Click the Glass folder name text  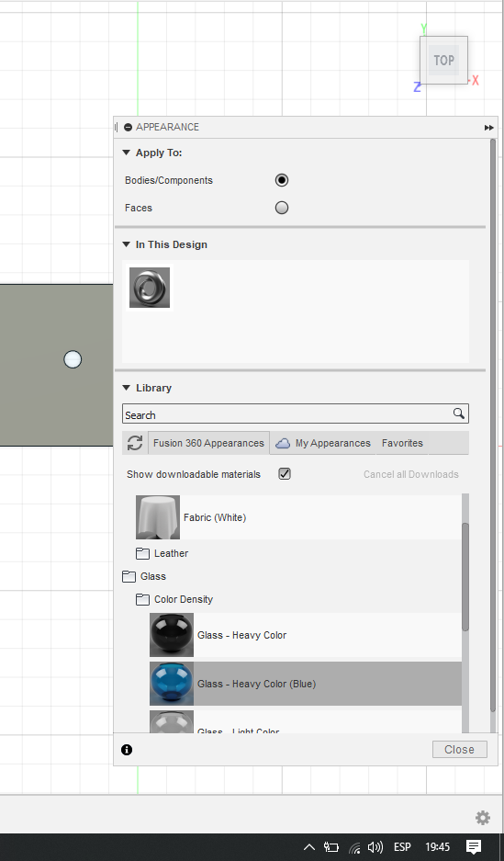(153, 576)
